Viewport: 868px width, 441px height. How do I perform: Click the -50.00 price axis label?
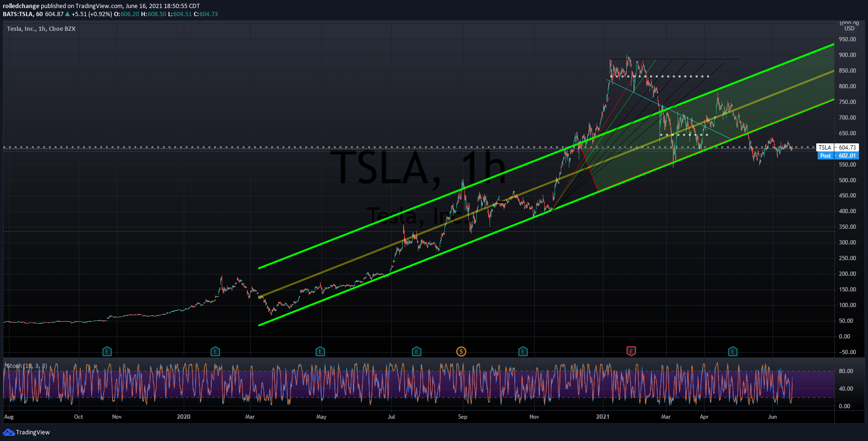pyautogui.click(x=847, y=352)
